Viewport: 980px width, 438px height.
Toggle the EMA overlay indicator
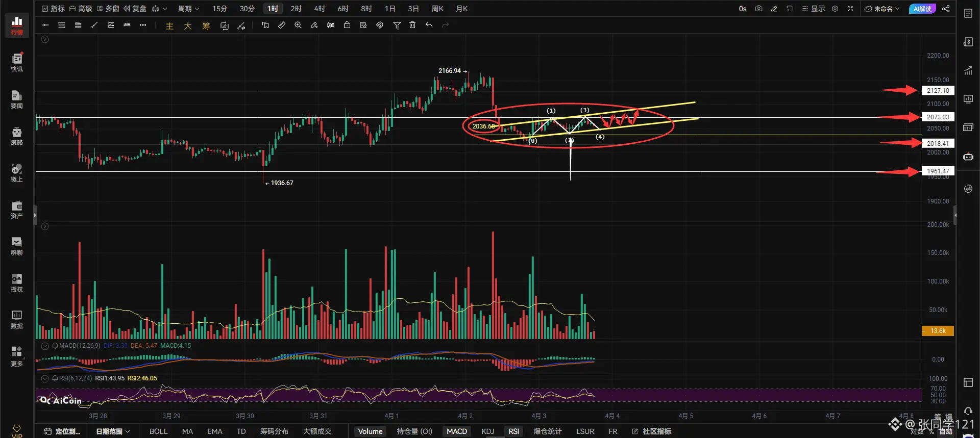click(x=214, y=431)
